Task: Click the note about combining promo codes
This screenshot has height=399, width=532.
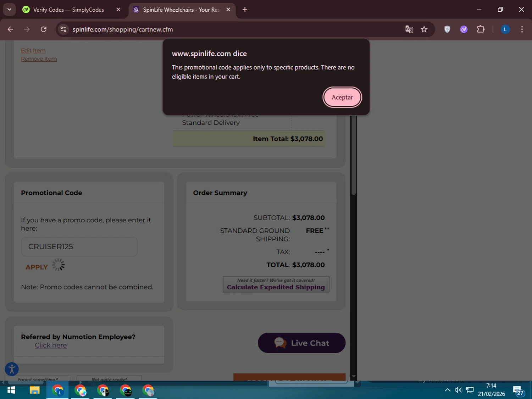Action: click(87, 287)
